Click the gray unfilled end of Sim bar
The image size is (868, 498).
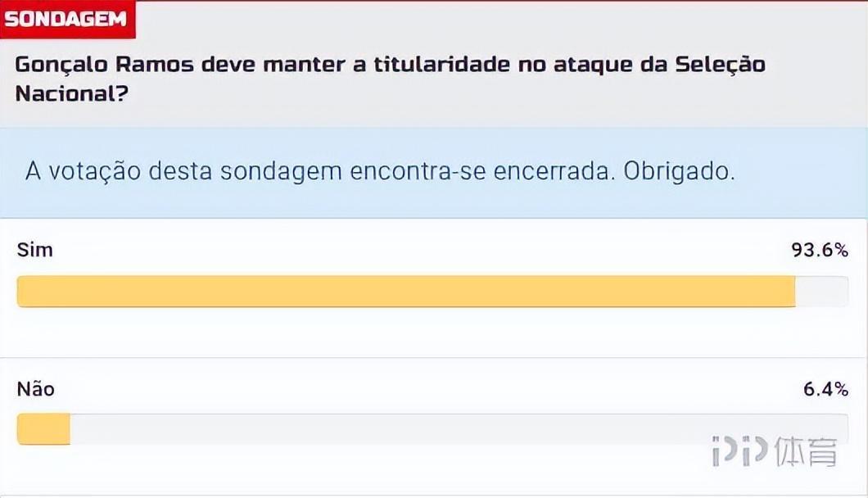tap(821, 292)
